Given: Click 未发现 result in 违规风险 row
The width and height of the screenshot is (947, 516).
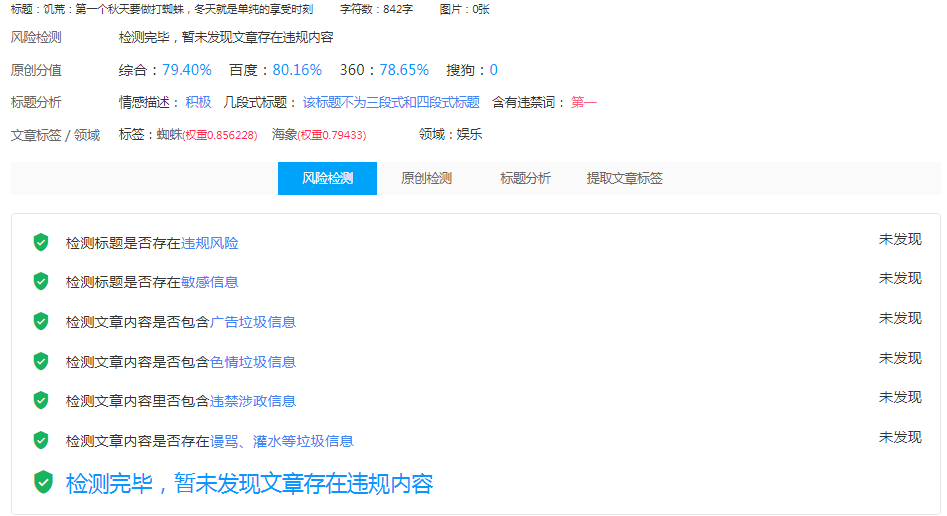Looking at the screenshot, I should tap(900, 239).
